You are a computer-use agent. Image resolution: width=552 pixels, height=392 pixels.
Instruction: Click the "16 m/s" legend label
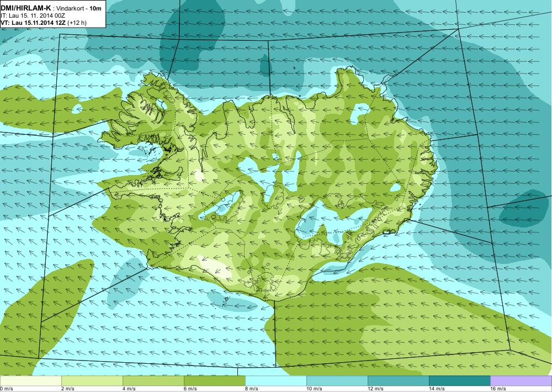click(498, 389)
